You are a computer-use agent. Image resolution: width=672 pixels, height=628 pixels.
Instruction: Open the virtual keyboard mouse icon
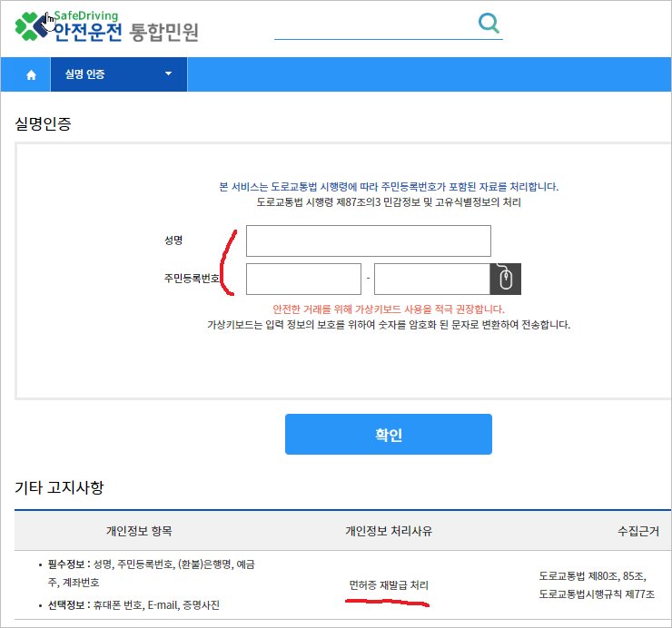tap(506, 279)
